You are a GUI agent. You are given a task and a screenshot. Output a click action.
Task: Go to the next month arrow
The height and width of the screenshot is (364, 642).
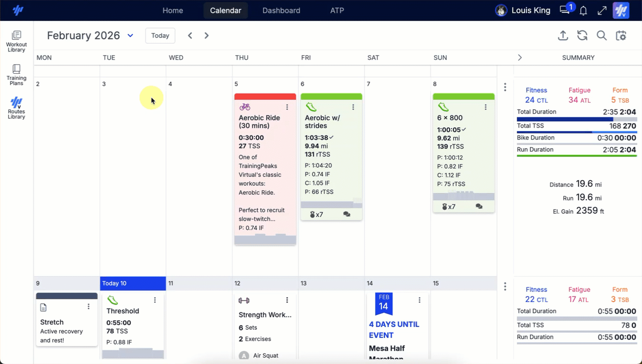pyautogui.click(x=206, y=36)
